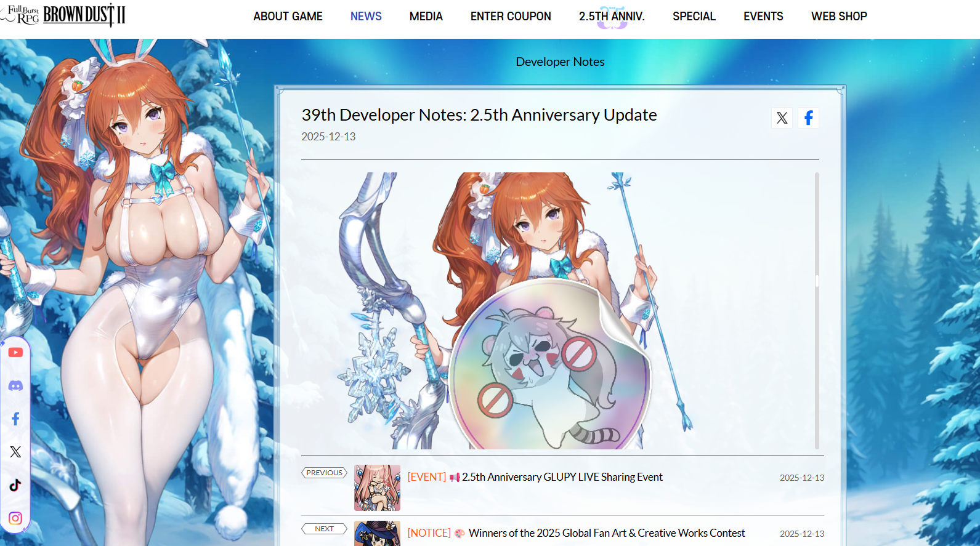Click the article date 2025-12-13 under title

click(x=328, y=137)
